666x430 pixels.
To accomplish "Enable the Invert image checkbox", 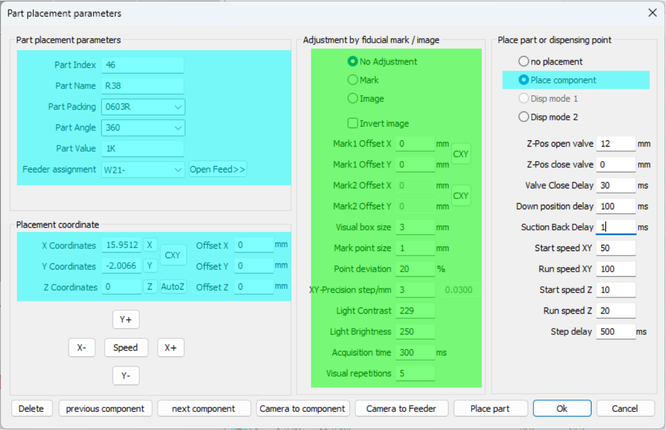I will pos(352,123).
